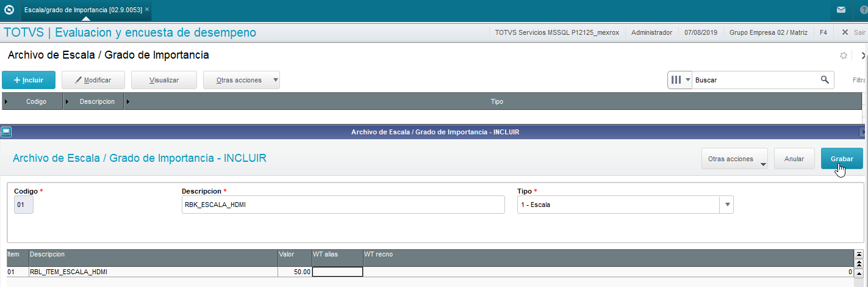Screen dimensions: 868x287
Task: Open Otras acciones dropdown in INCLUIR form
Action: [734, 159]
